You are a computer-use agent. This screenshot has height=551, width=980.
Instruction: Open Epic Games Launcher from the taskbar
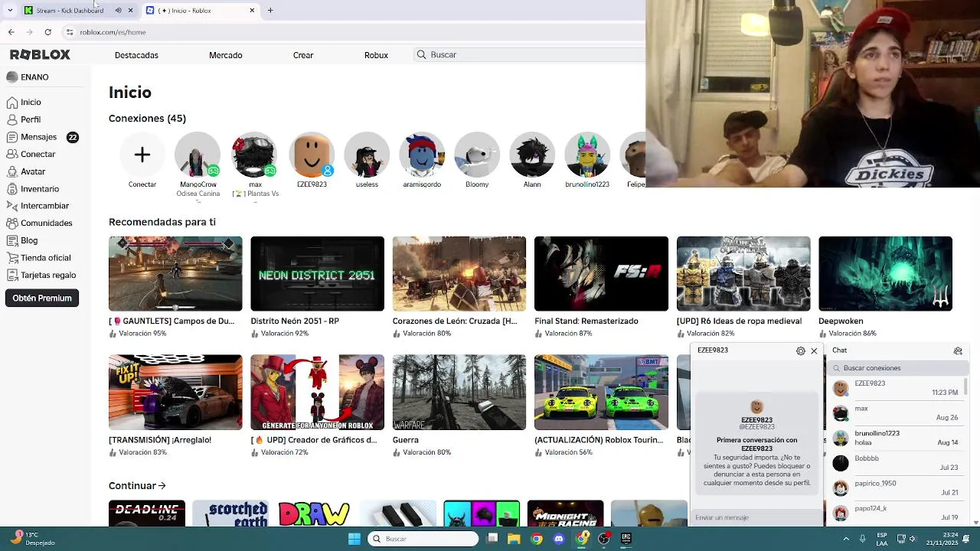626,539
